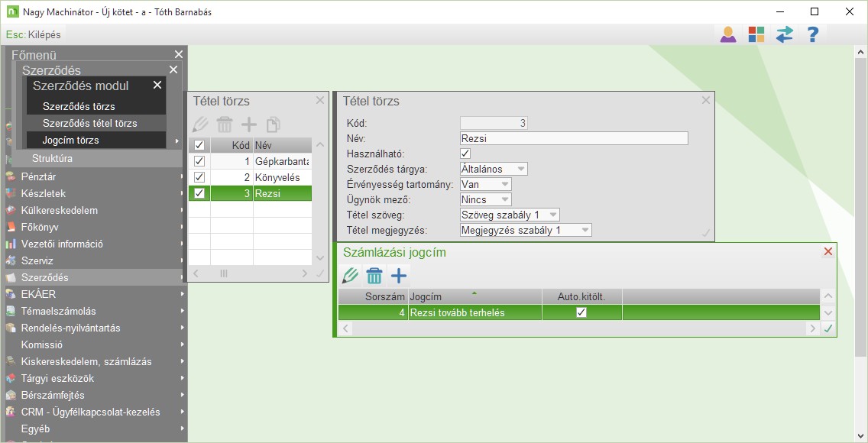Click the Vezetői információ chart icon
The height and width of the screenshot is (443, 868).
click(x=10, y=244)
